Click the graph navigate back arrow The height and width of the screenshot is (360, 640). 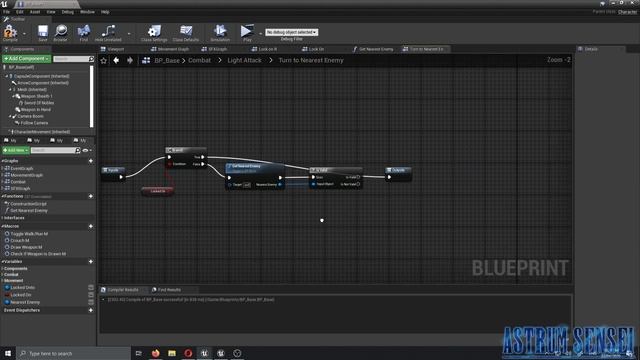tap(116, 60)
